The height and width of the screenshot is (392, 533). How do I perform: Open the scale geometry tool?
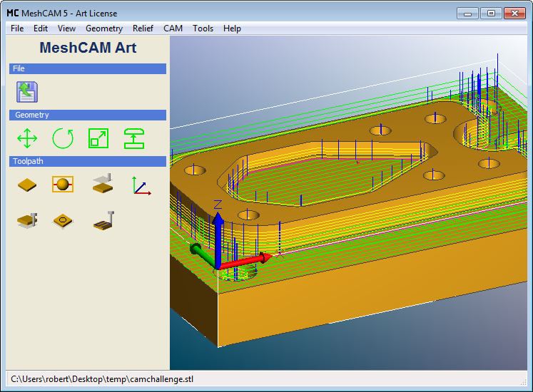98,138
